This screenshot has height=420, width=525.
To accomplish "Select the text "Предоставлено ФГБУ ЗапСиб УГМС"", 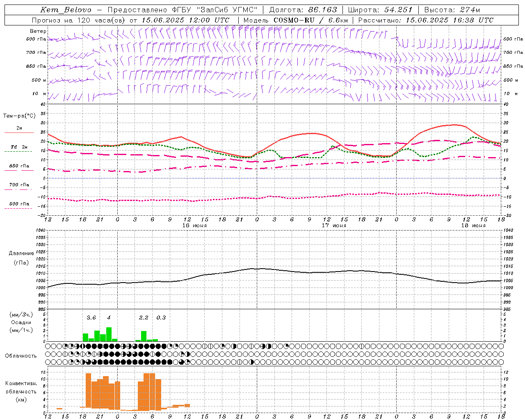I will tap(183, 10).
